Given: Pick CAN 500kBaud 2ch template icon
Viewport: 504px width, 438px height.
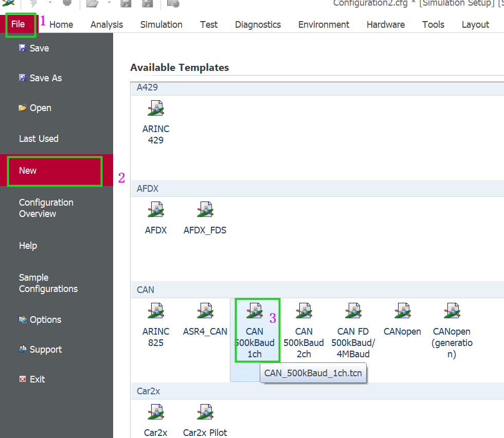Looking at the screenshot, I should click(304, 311).
